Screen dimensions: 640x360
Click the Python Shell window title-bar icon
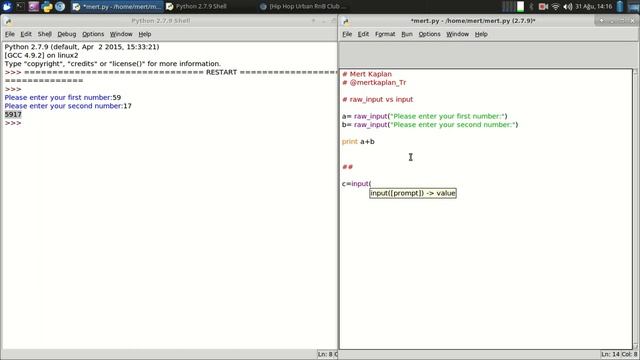[x=8, y=21]
